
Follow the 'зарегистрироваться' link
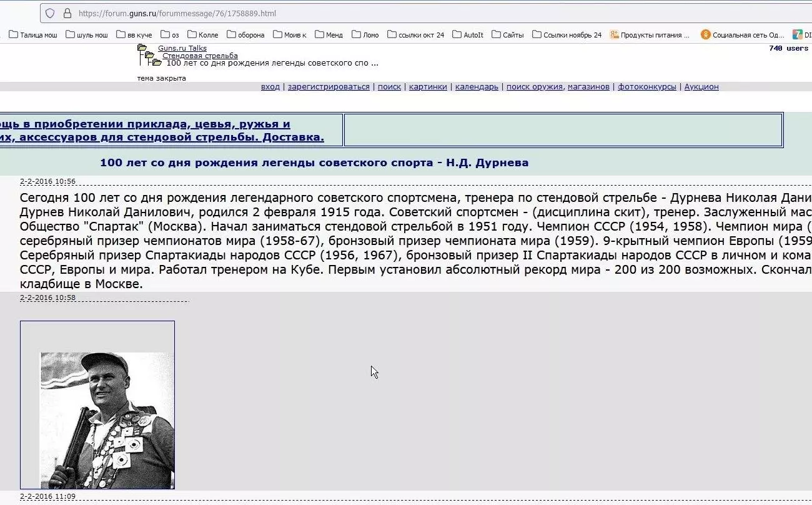pyautogui.click(x=328, y=87)
